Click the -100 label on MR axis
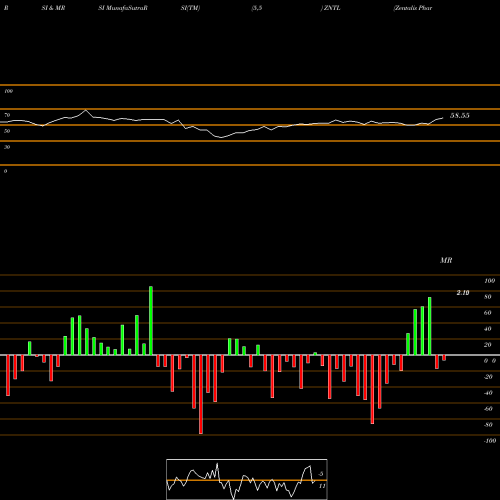This screenshot has height=500, width=500. (490, 441)
